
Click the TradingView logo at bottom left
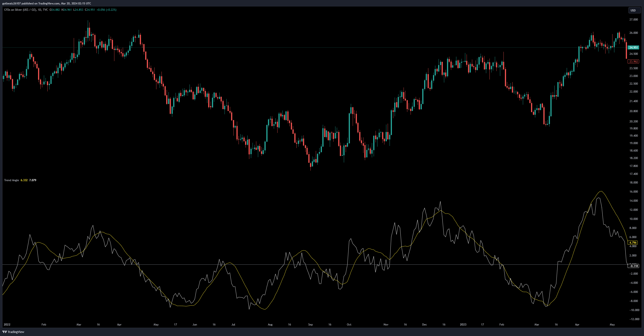13,332
